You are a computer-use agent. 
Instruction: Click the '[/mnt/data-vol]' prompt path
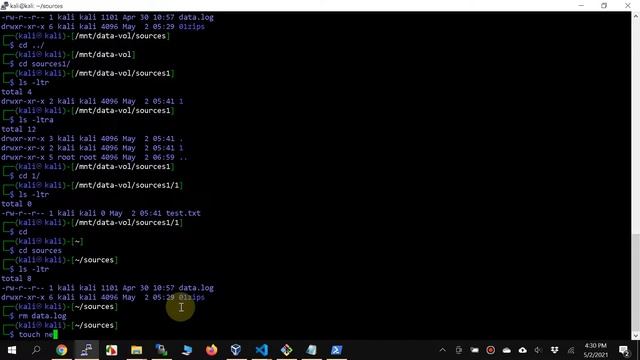pos(103,55)
